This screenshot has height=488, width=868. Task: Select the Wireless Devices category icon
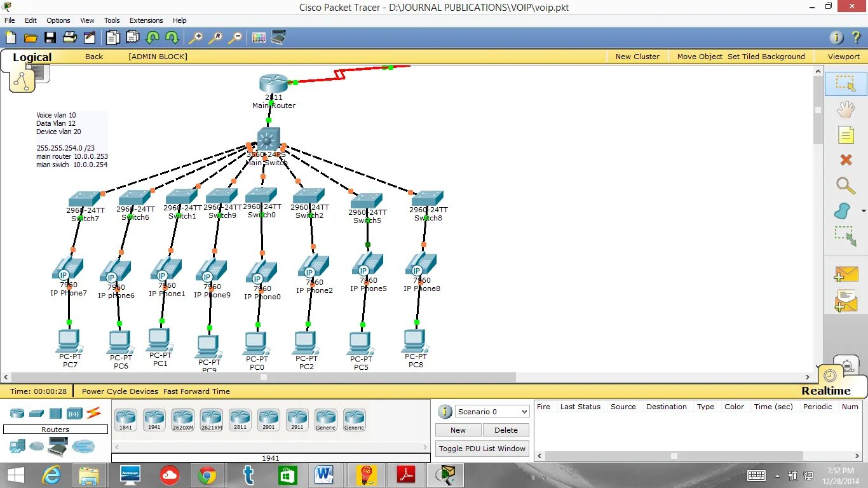[74, 413]
